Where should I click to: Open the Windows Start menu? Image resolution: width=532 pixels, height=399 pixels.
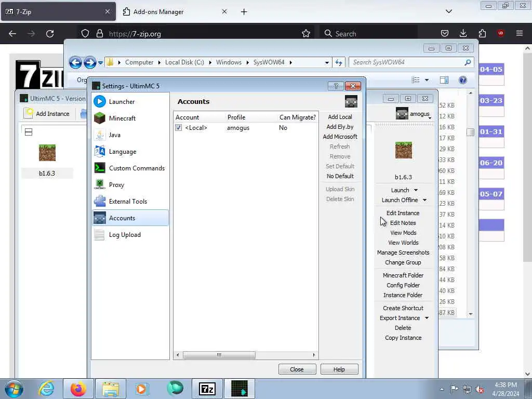14,389
